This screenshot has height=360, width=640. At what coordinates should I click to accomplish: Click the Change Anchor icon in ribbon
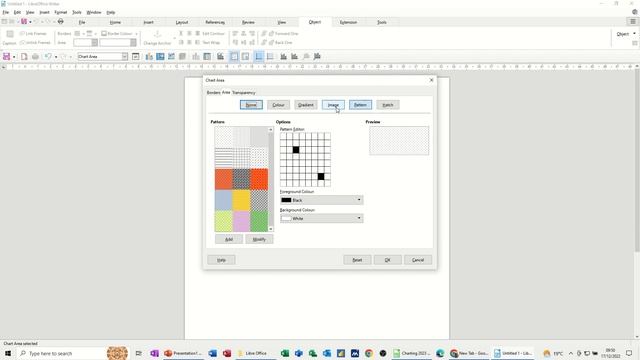point(157,38)
